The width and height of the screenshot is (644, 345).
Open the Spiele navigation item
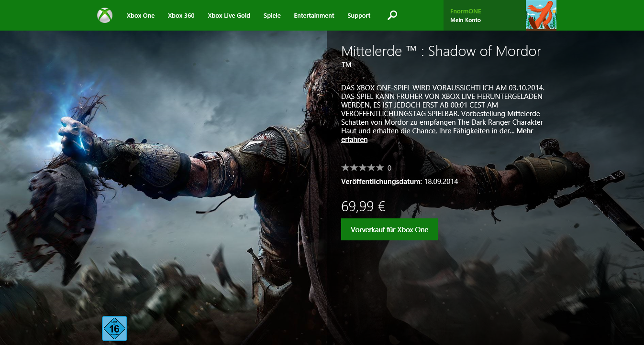(272, 15)
